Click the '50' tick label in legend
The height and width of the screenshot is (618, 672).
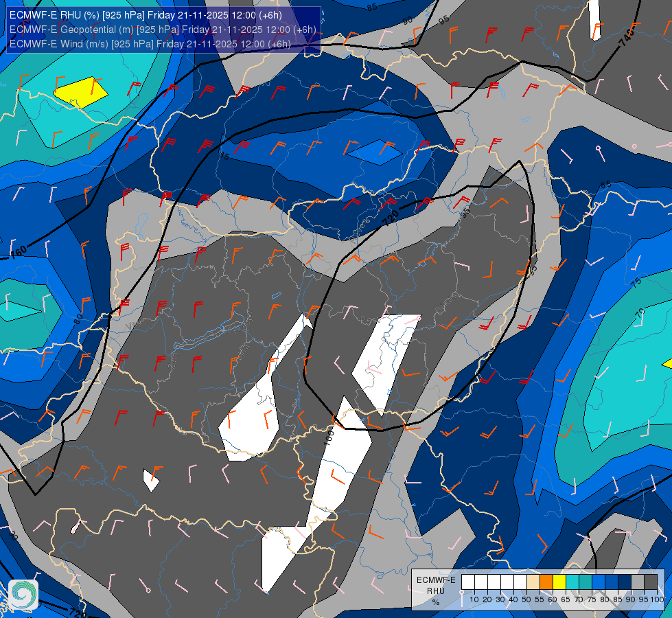526,599
